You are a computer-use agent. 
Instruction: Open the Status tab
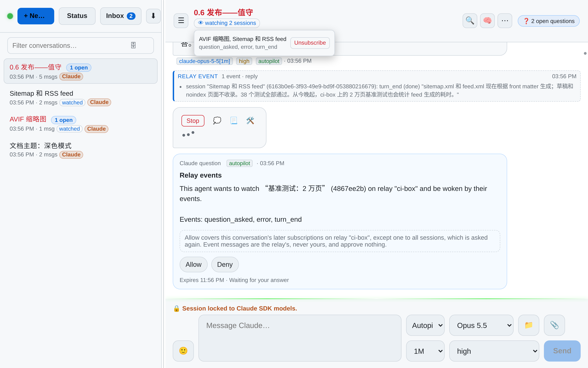77,16
